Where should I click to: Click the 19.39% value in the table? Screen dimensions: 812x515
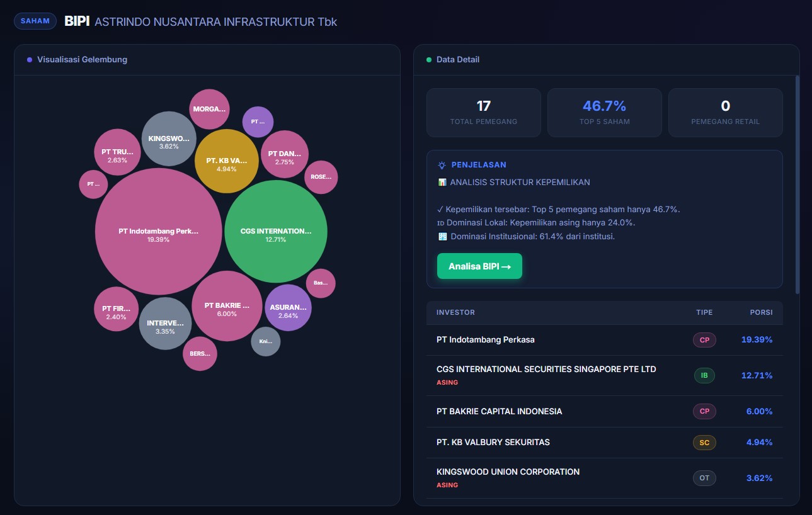(x=757, y=340)
